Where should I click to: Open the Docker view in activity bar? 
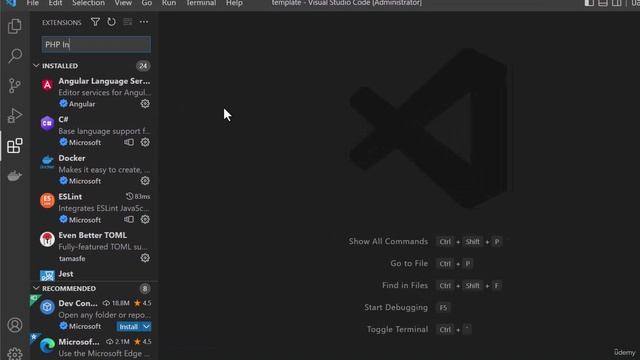tap(15, 176)
